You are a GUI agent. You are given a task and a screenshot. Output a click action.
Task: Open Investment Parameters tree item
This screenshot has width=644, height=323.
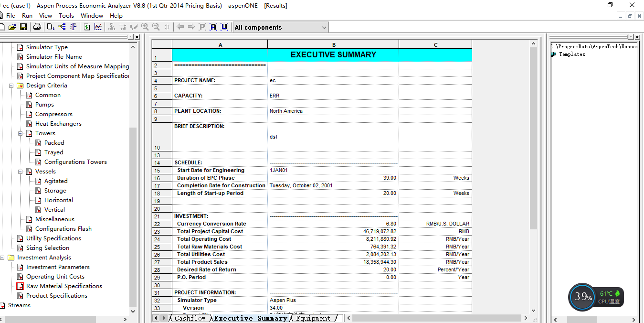click(x=58, y=267)
